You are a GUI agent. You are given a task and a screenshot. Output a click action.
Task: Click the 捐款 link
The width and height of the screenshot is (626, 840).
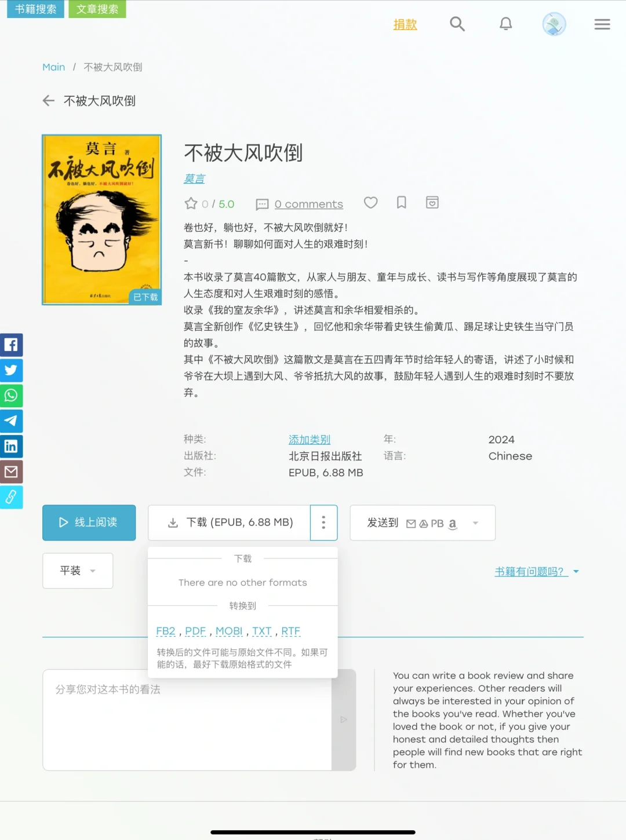pyautogui.click(x=405, y=24)
